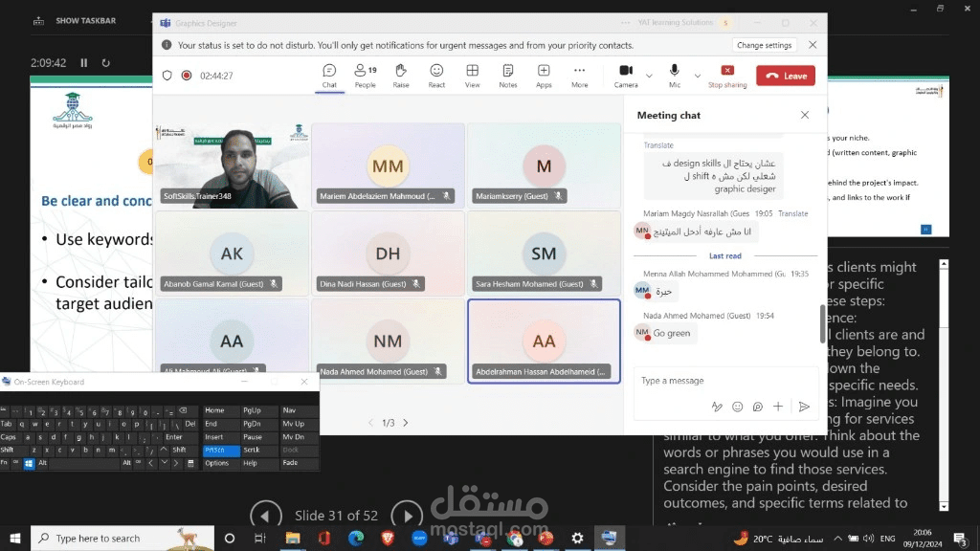The width and height of the screenshot is (980, 551).
Task: Show hidden system tray icons
Action: click(x=837, y=538)
